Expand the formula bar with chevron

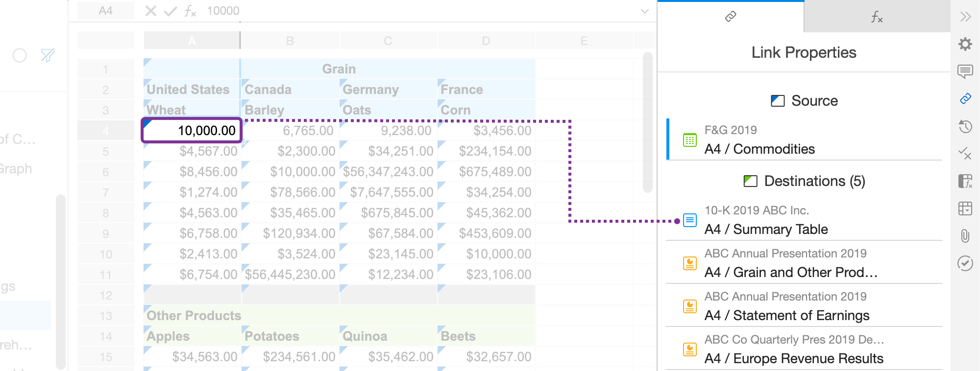click(645, 11)
